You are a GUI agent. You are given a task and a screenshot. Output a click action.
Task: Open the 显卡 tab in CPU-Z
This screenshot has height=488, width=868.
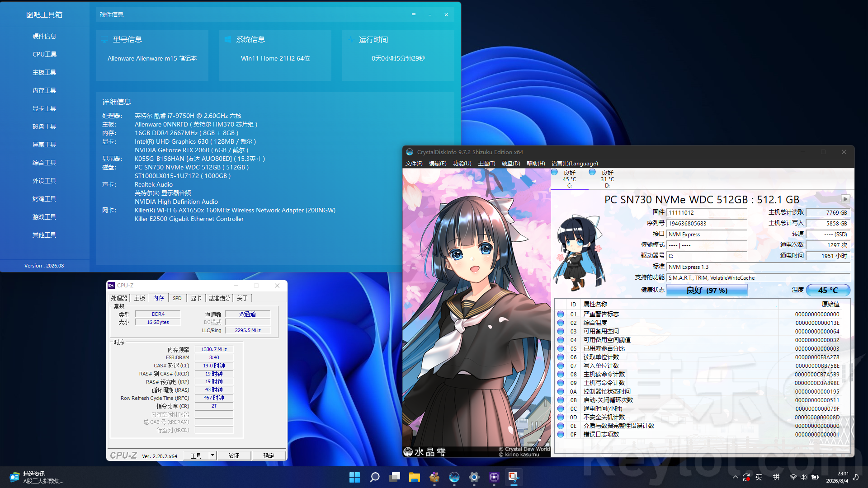[x=196, y=298]
